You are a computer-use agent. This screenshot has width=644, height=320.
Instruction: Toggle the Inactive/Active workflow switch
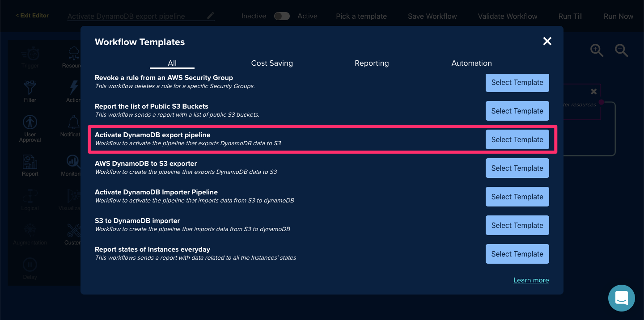pos(282,16)
